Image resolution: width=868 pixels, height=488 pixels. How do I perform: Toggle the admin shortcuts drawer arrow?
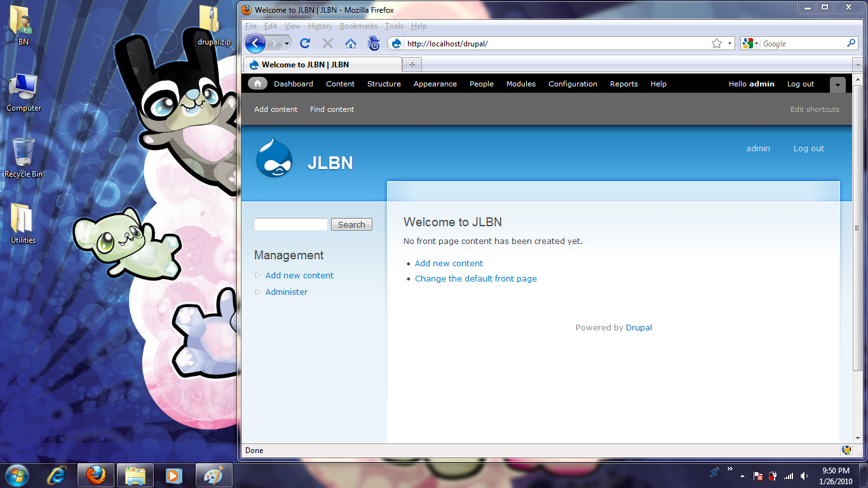click(x=837, y=85)
